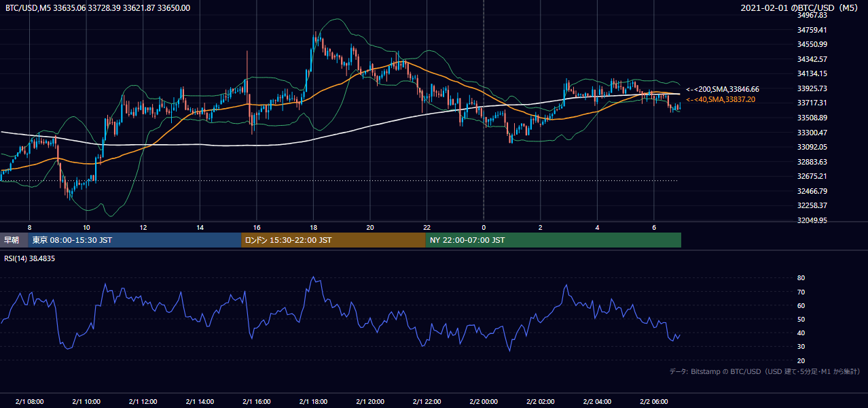
Task: Click price axis value 33508.89
Action: point(812,118)
